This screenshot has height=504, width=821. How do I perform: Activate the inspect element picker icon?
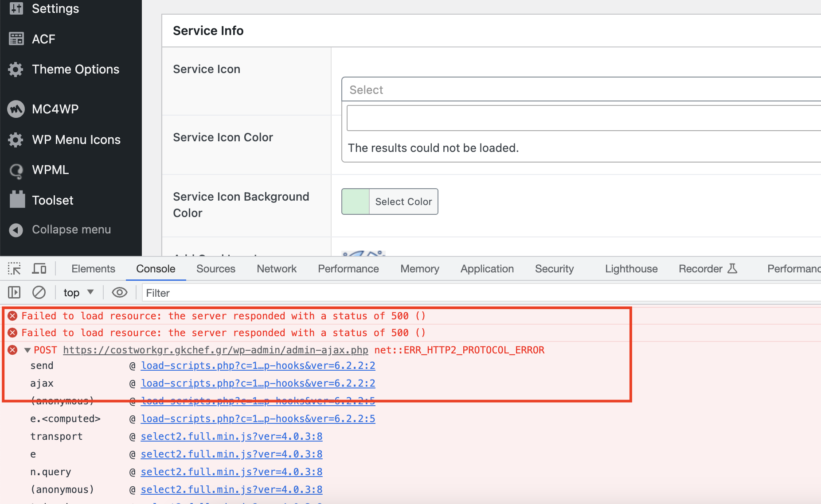(x=14, y=269)
